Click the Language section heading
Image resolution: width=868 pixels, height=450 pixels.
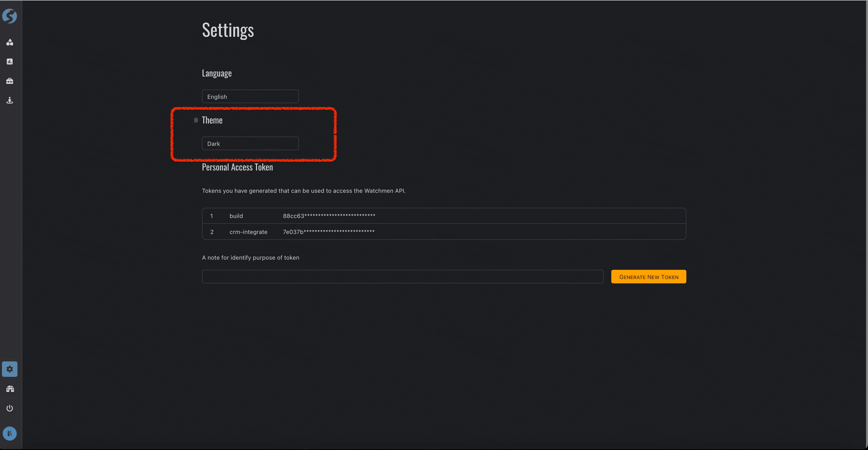[x=217, y=73]
